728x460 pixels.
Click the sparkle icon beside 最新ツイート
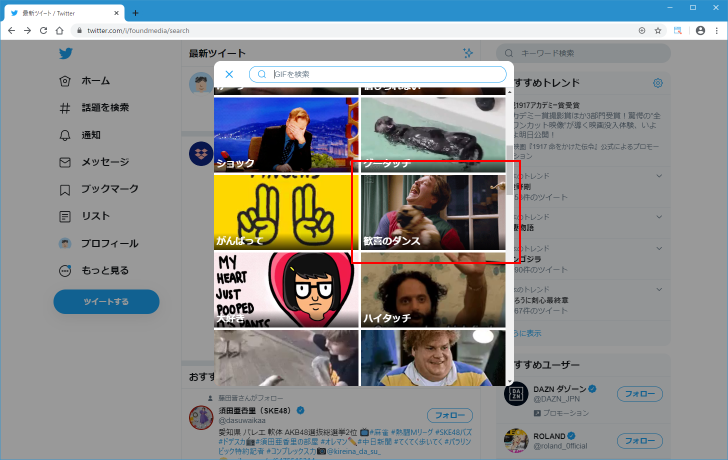468,53
